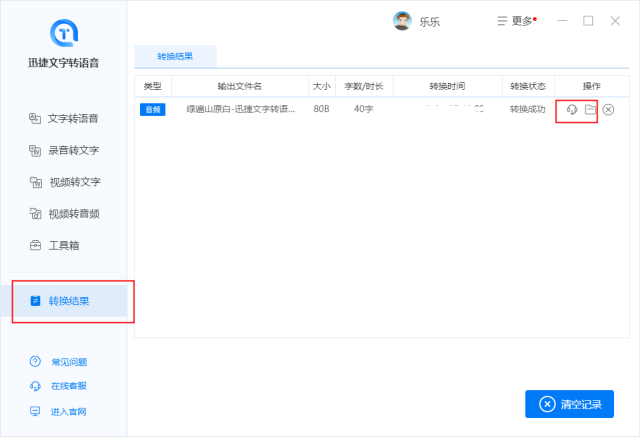Screen dimensions: 640x437
Task: Click the output file name 绿遍山原白
Action: (x=239, y=109)
